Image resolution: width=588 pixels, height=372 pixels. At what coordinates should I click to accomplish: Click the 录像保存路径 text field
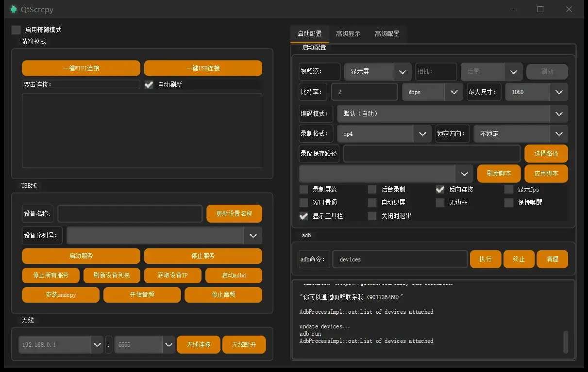coord(432,153)
